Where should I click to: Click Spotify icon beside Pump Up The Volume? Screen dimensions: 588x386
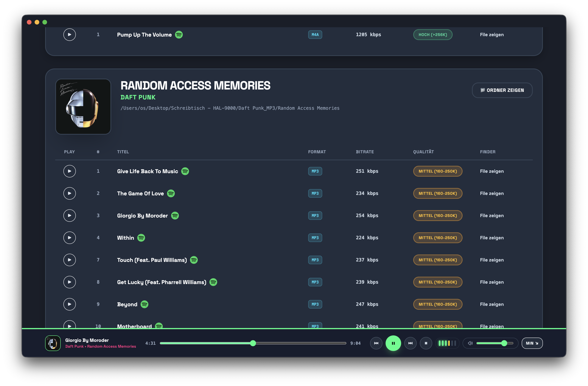click(179, 35)
